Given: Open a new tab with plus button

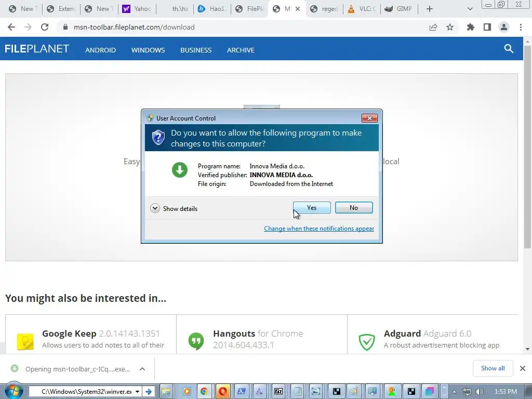Looking at the screenshot, I should pos(429,9).
